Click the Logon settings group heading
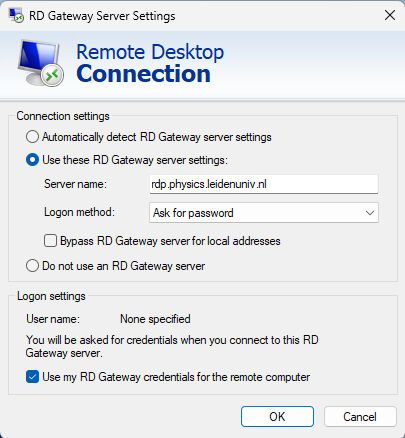Image resolution: width=405 pixels, height=438 pixels. (51, 296)
